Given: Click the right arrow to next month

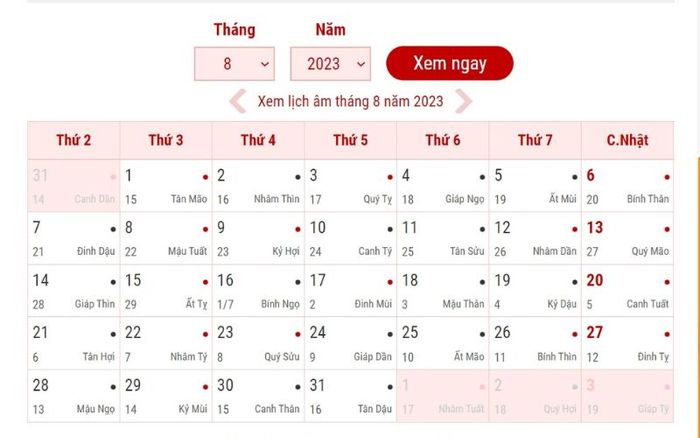Looking at the screenshot, I should [463, 101].
